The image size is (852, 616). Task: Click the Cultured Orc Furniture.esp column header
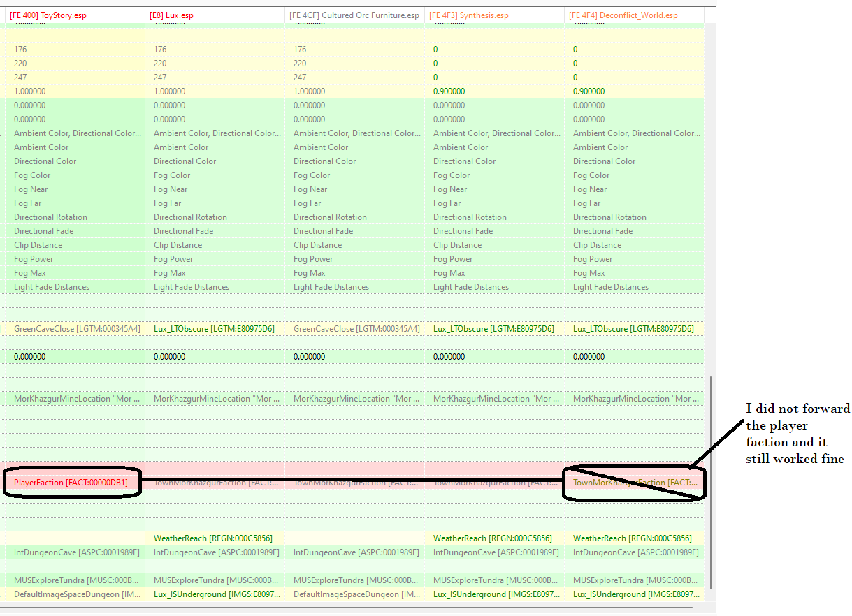(354, 15)
